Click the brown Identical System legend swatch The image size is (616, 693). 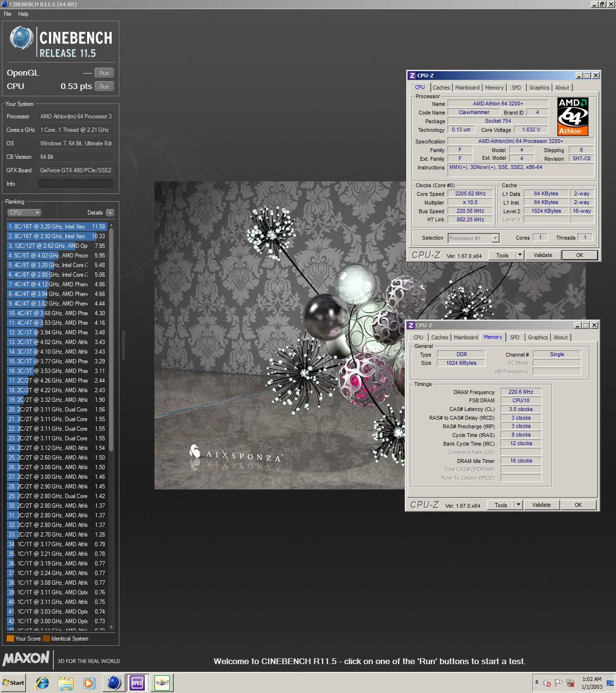(x=46, y=639)
